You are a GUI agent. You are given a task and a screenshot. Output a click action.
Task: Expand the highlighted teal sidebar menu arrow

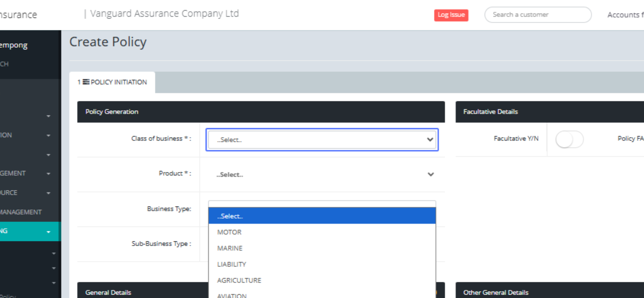48,232
